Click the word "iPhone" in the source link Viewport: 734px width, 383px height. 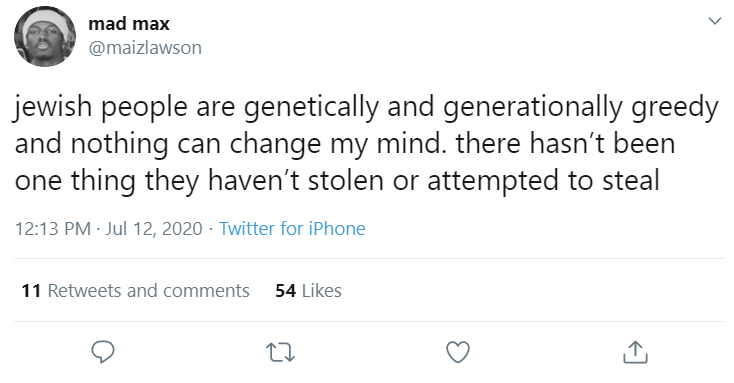pyautogui.click(x=337, y=228)
